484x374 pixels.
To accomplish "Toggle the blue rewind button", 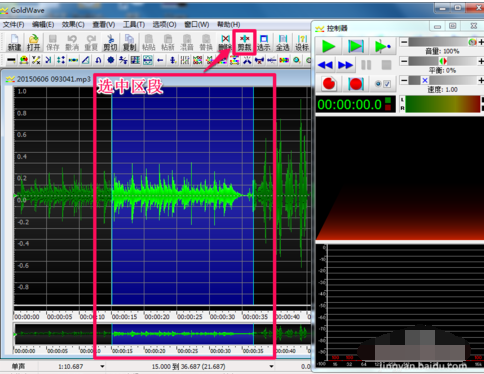I will (325, 65).
